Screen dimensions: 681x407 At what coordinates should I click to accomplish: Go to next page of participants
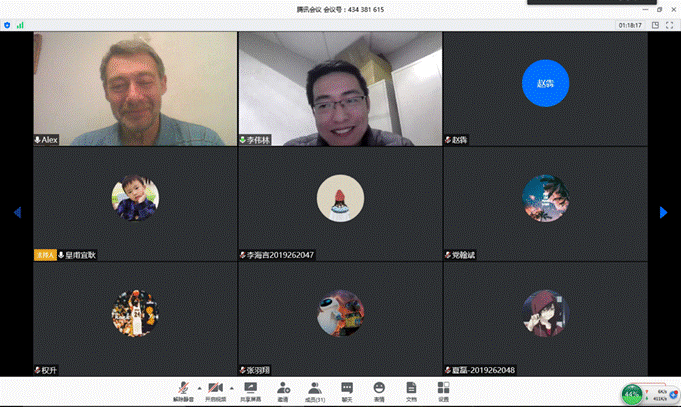click(x=663, y=212)
